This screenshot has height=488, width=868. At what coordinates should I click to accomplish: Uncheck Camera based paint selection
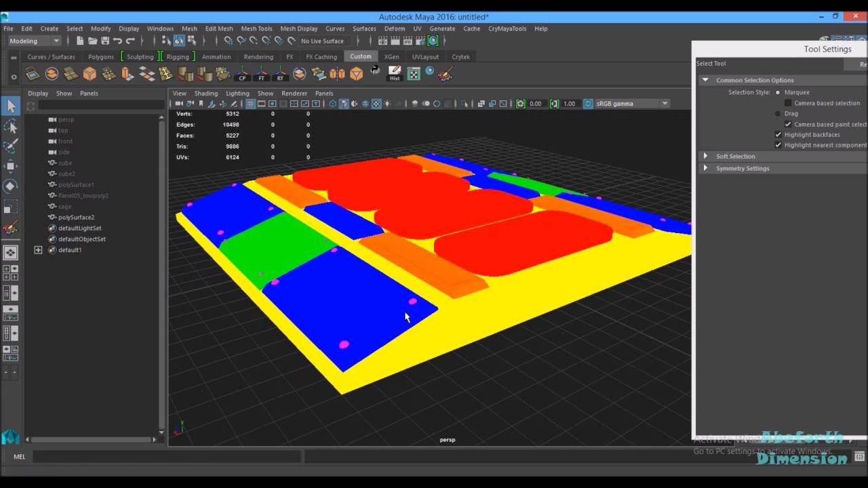[788, 124]
